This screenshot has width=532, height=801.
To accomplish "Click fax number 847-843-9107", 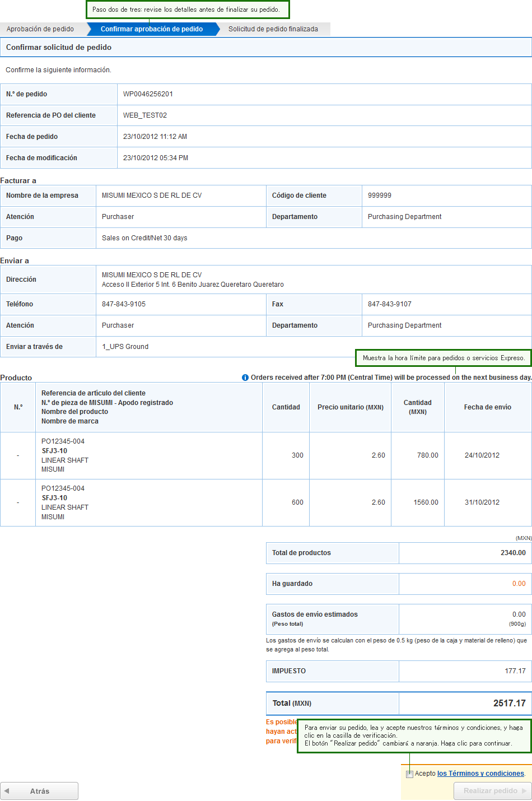I will click(x=390, y=304).
